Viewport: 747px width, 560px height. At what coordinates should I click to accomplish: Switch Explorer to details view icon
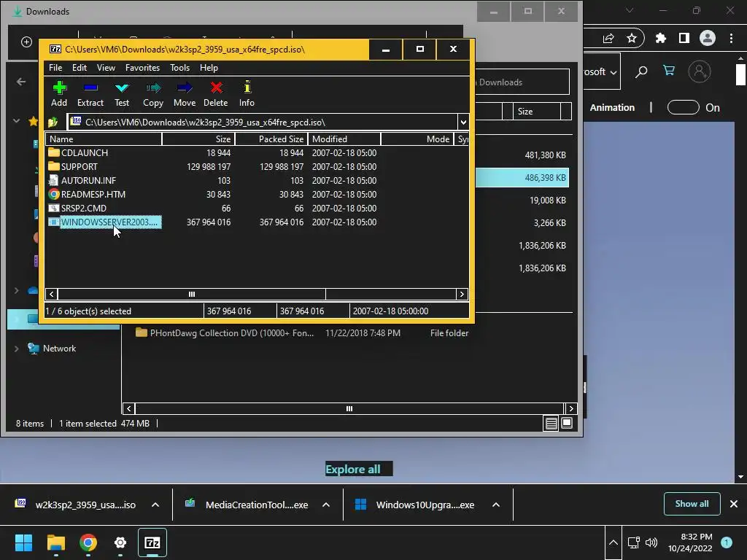(x=551, y=424)
